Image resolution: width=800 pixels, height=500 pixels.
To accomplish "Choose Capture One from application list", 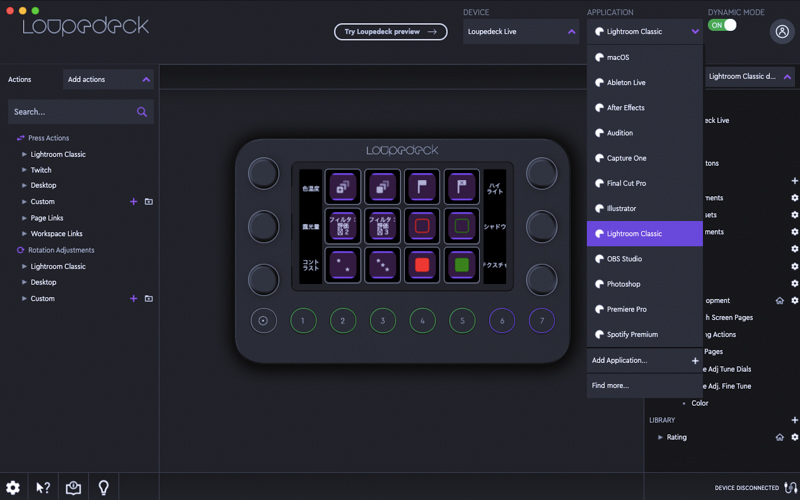I will coord(645,158).
